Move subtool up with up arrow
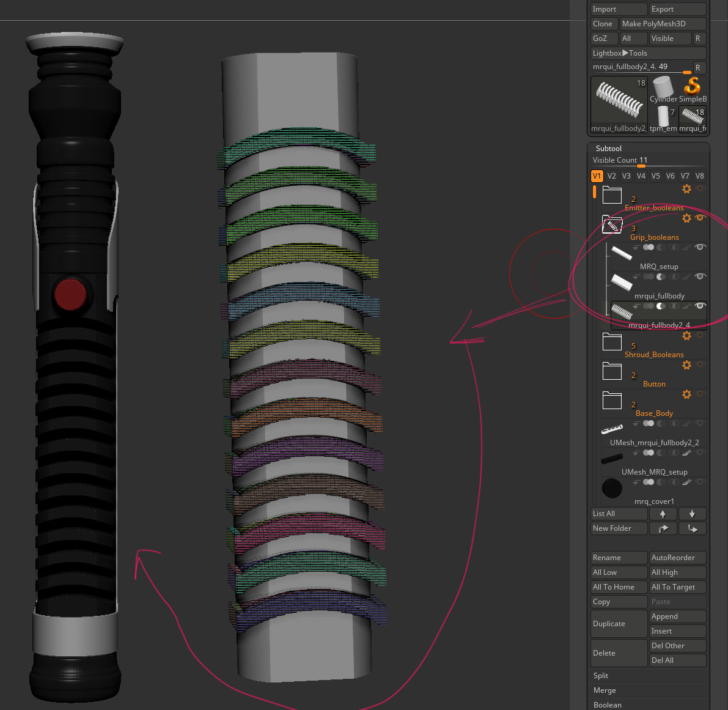The width and height of the screenshot is (728, 710). (x=663, y=514)
